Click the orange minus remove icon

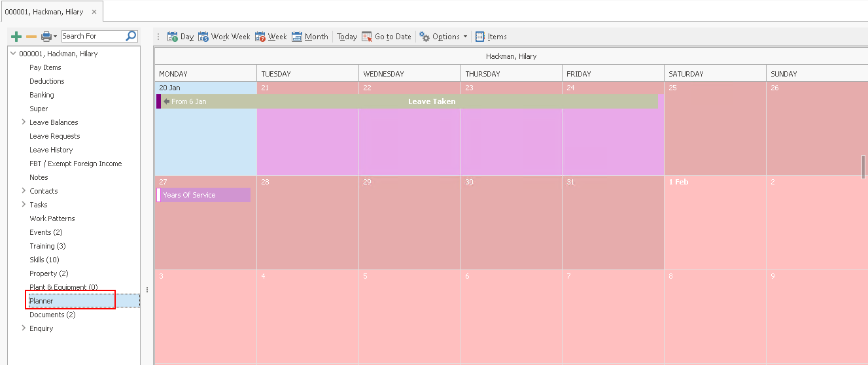[31, 37]
